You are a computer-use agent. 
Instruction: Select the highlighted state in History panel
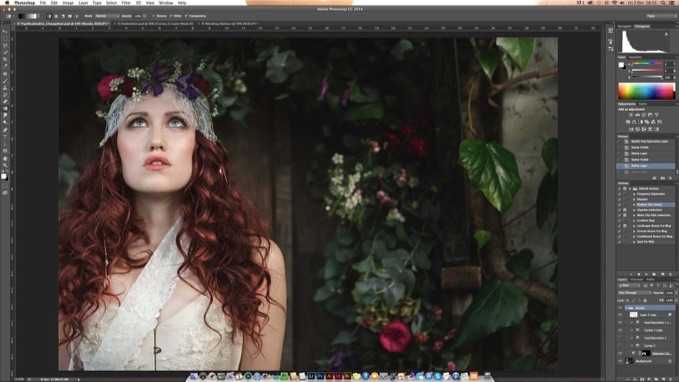(x=646, y=166)
